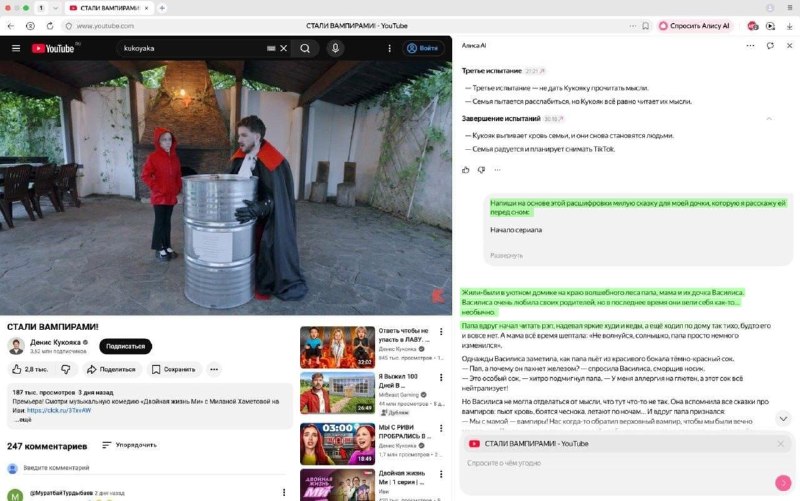Dislike the video with thumbs-down icon

66,369
